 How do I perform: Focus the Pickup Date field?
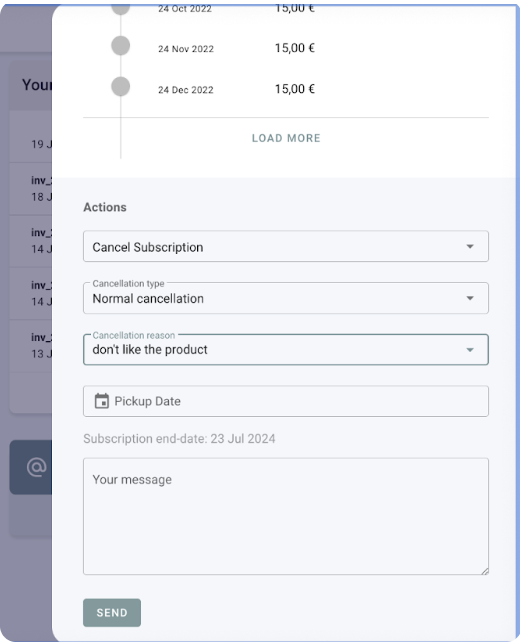[286, 401]
